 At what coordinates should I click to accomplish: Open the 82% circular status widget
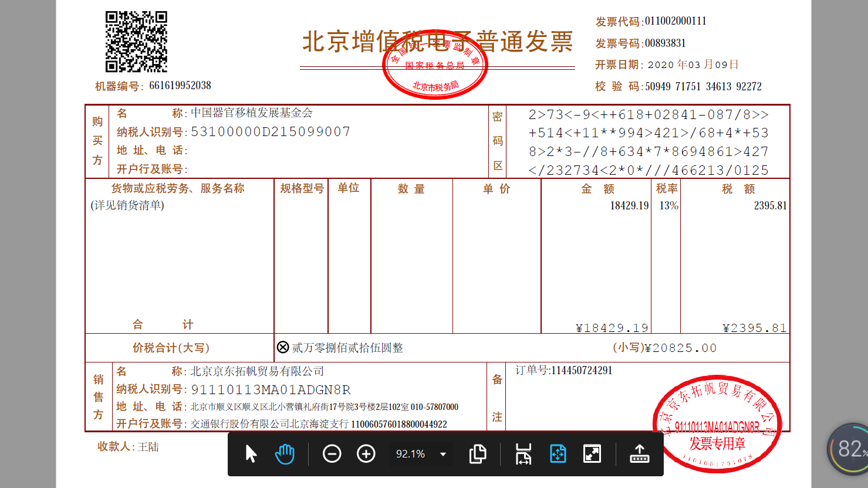849,449
